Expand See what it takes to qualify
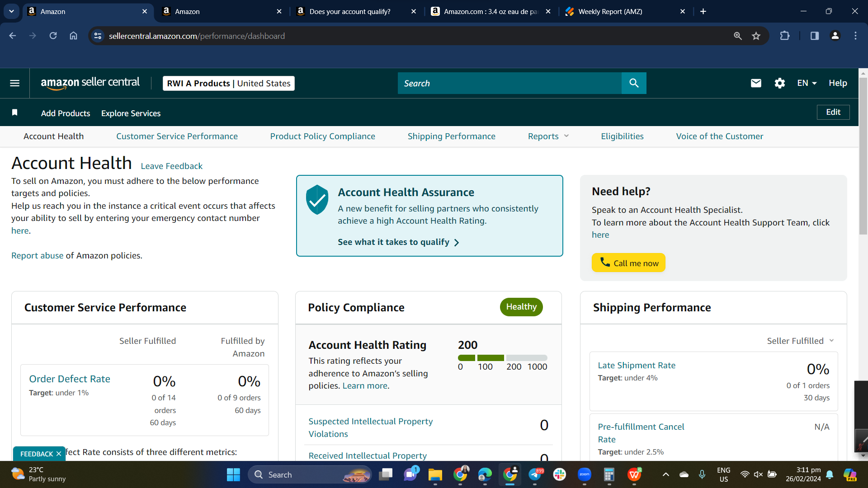The image size is (868, 488). tap(398, 242)
